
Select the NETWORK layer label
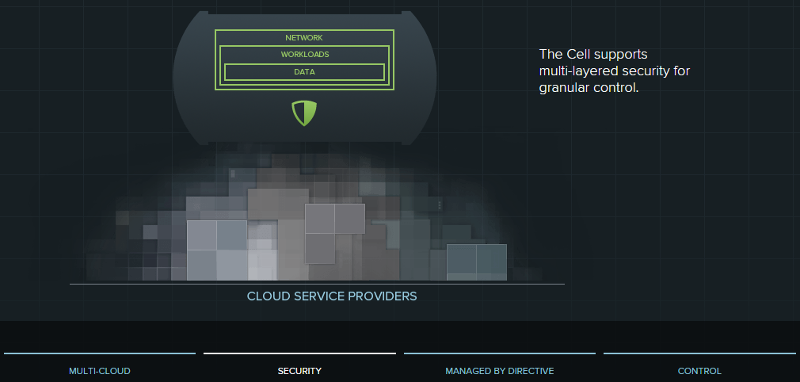click(304, 38)
